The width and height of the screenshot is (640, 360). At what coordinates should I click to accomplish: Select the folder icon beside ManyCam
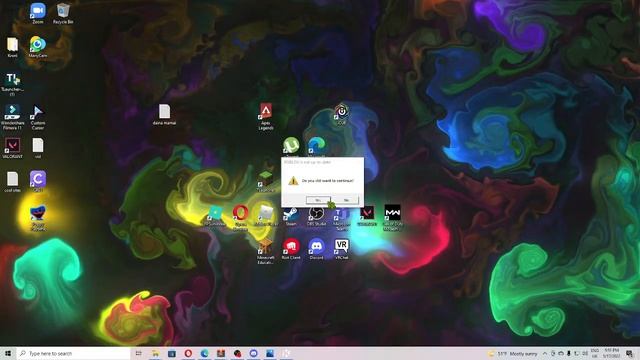(12, 47)
